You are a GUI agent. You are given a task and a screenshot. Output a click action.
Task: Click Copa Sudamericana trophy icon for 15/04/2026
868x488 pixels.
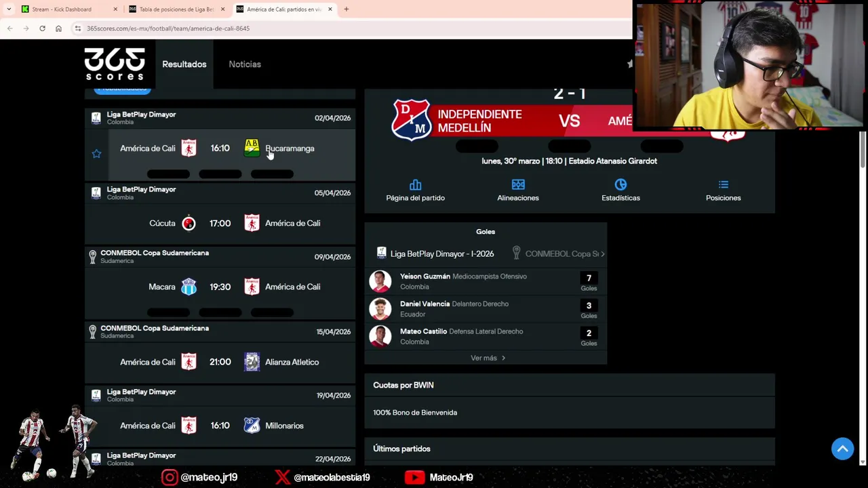tap(93, 332)
